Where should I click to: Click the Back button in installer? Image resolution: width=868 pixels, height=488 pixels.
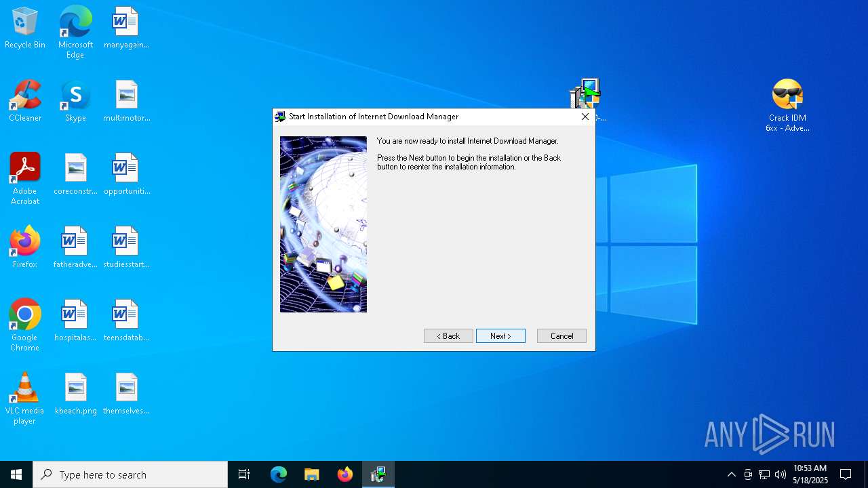448,336
